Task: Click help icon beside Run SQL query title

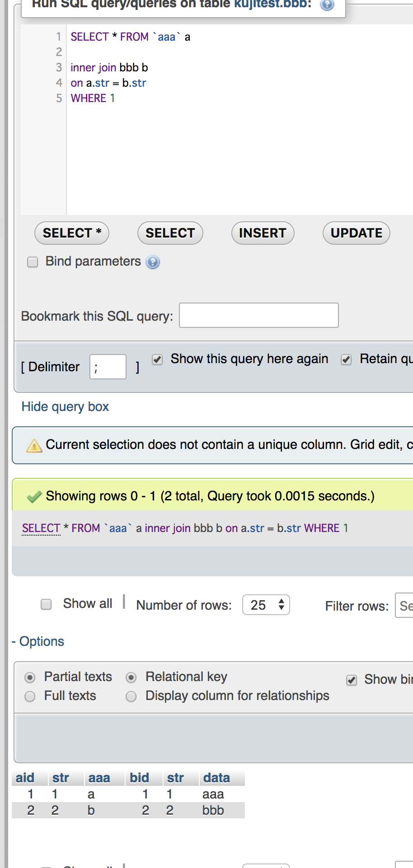Action: (327, 5)
